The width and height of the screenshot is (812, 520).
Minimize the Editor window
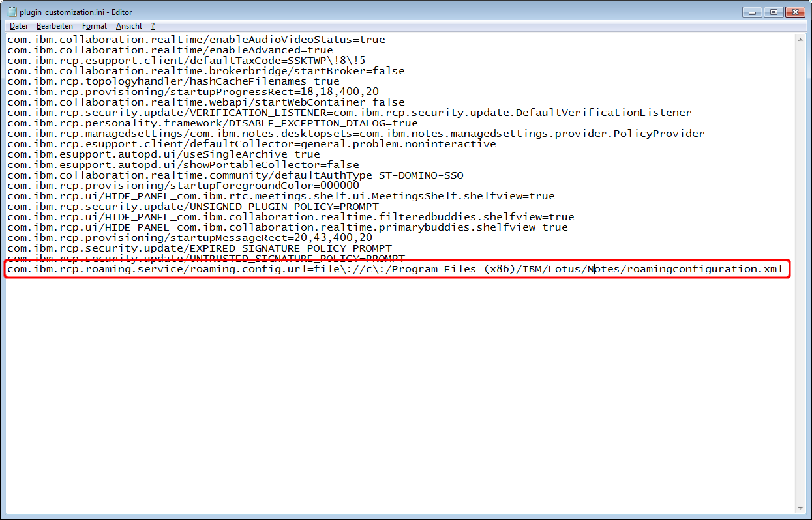[x=752, y=12]
